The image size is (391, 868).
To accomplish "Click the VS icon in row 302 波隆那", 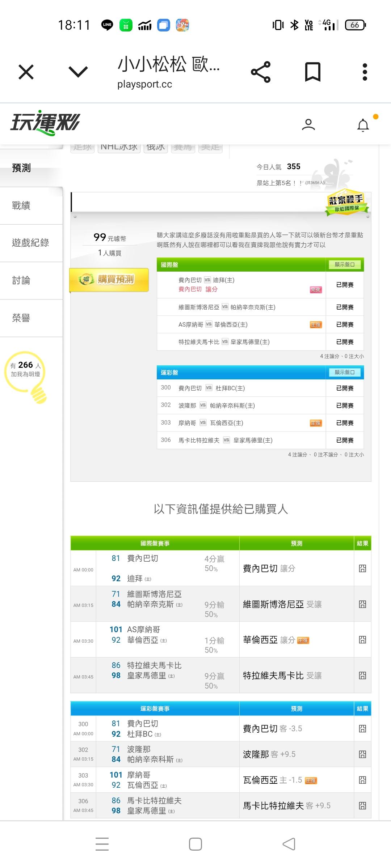I will 203,405.
